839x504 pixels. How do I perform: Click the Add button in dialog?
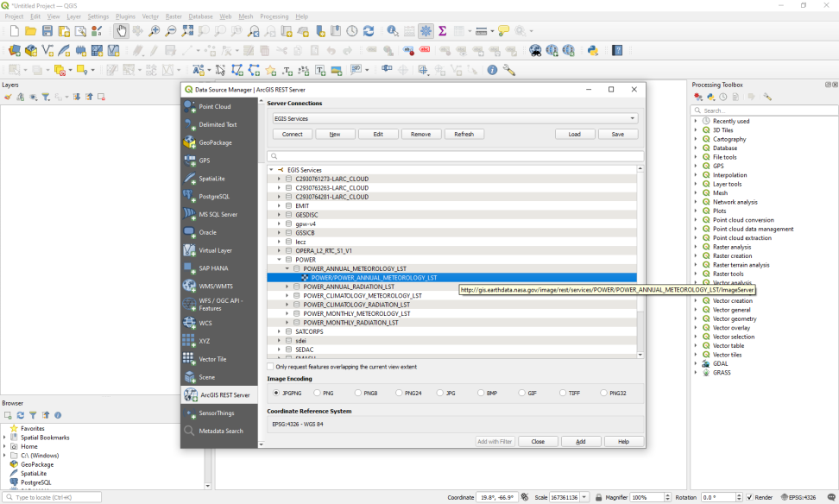click(x=581, y=441)
